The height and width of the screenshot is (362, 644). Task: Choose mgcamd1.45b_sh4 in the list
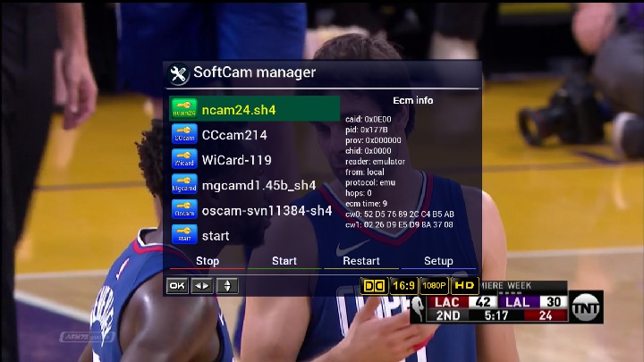pos(254,185)
